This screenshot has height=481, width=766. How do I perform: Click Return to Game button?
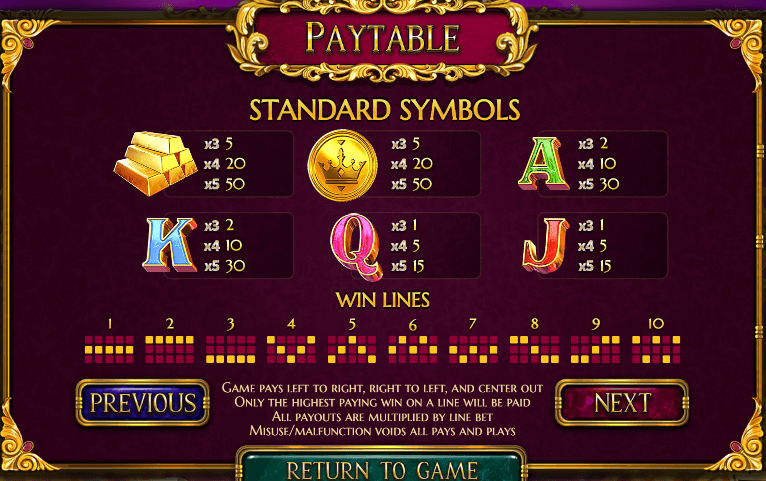382,464
